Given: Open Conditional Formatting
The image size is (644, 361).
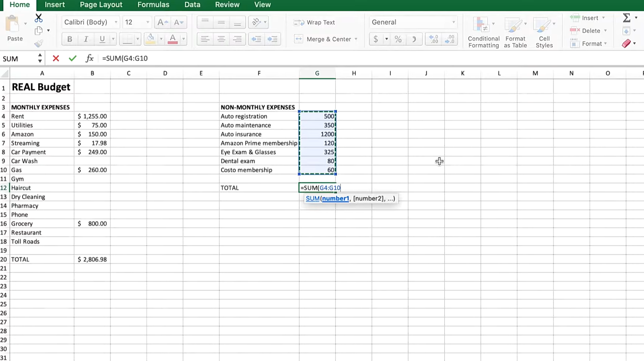Looking at the screenshot, I should [x=483, y=33].
